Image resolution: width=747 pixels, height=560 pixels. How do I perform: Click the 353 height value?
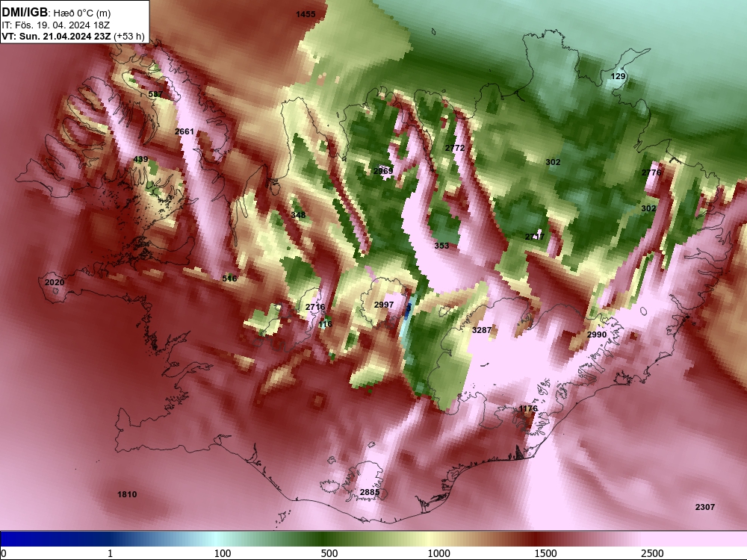click(441, 245)
